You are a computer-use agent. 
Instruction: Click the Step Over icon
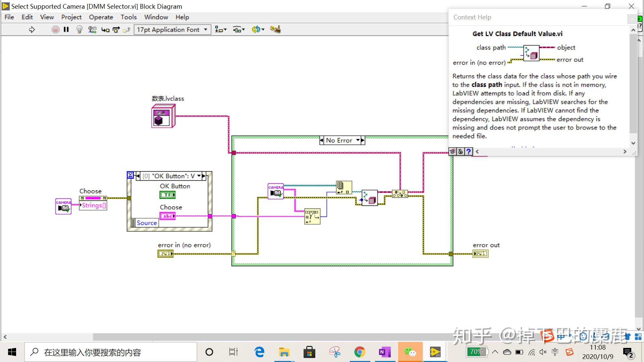point(116,29)
